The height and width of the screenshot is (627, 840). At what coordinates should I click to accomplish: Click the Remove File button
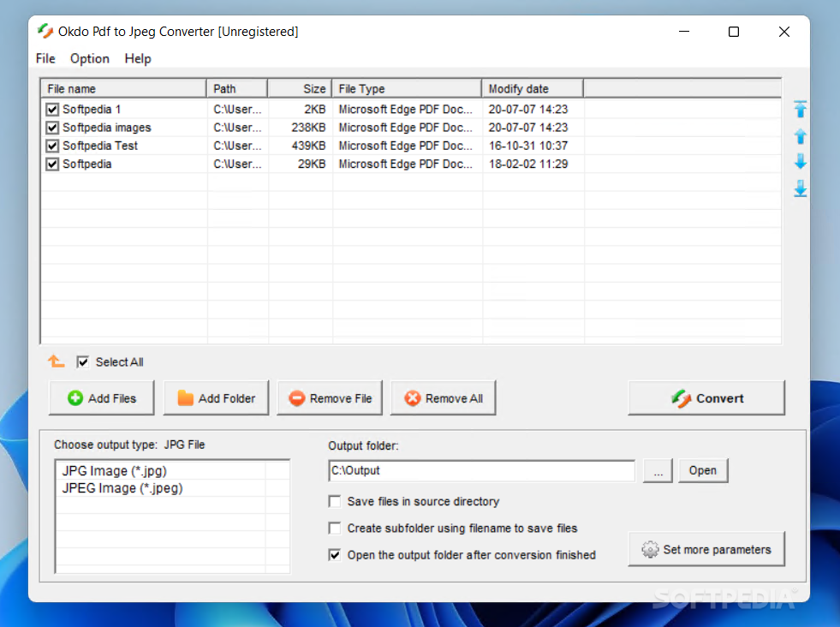point(330,398)
